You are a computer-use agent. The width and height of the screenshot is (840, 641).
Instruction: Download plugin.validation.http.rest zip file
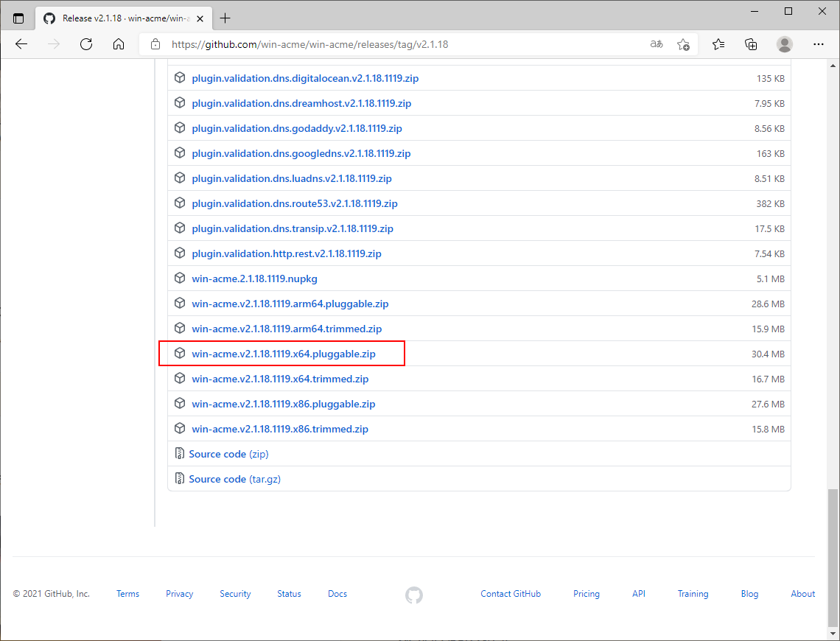[x=287, y=254]
